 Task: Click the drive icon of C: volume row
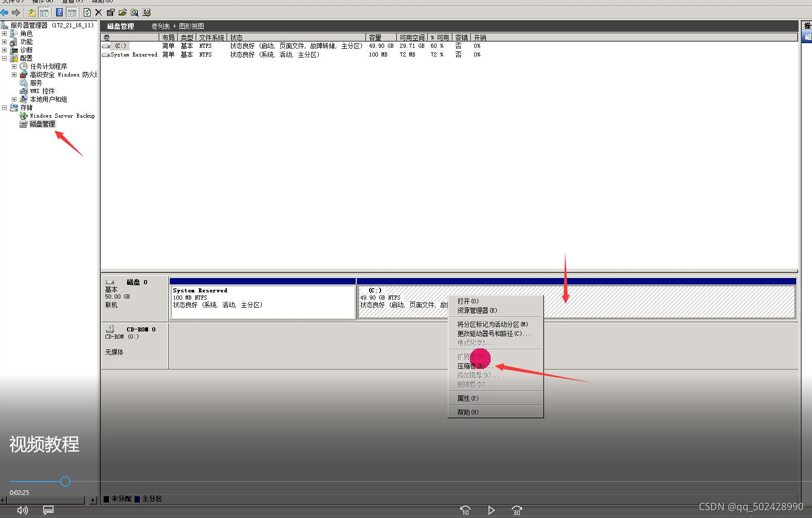click(x=106, y=46)
